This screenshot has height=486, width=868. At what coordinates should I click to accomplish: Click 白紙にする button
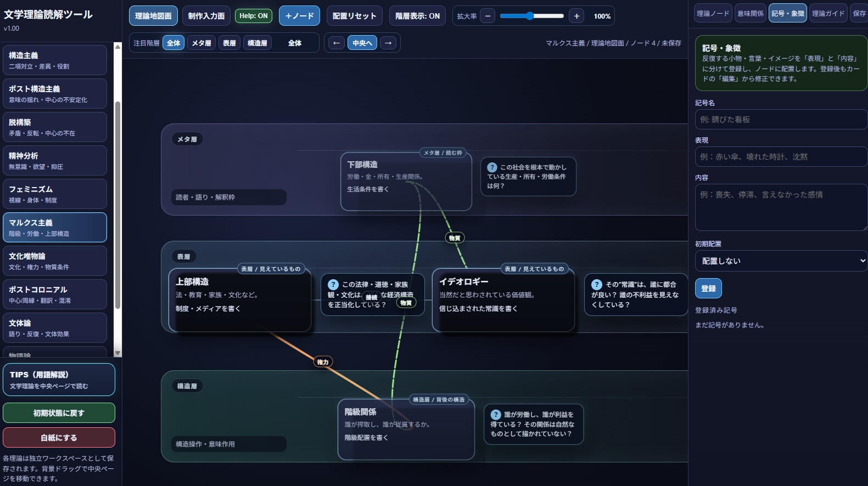tap(59, 438)
